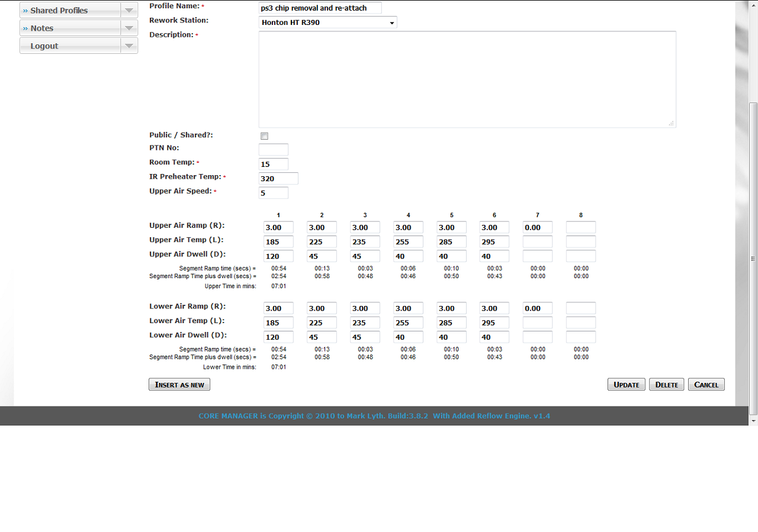This screenshot has height=532, width=758.
Task: Select empty Upper Air Ramp segment 8 field
Action: tap(581, 227)
